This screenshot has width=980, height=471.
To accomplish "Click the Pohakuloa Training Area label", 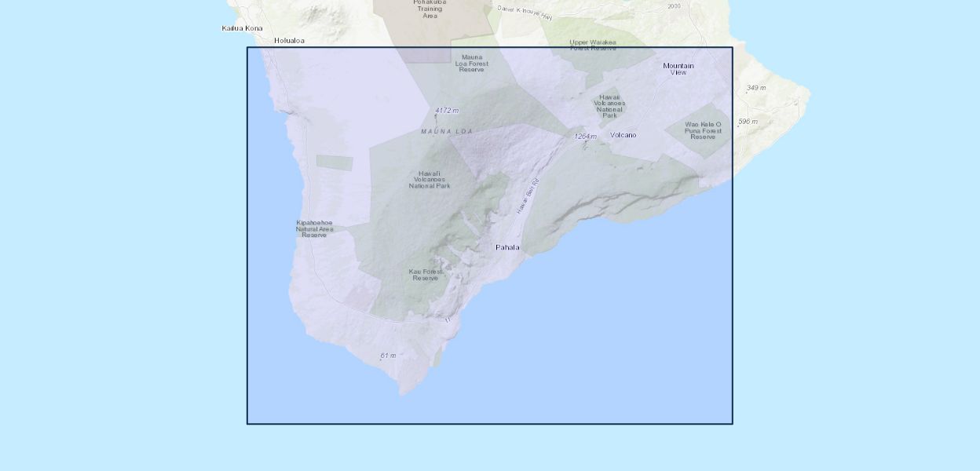I will point(430,9).
